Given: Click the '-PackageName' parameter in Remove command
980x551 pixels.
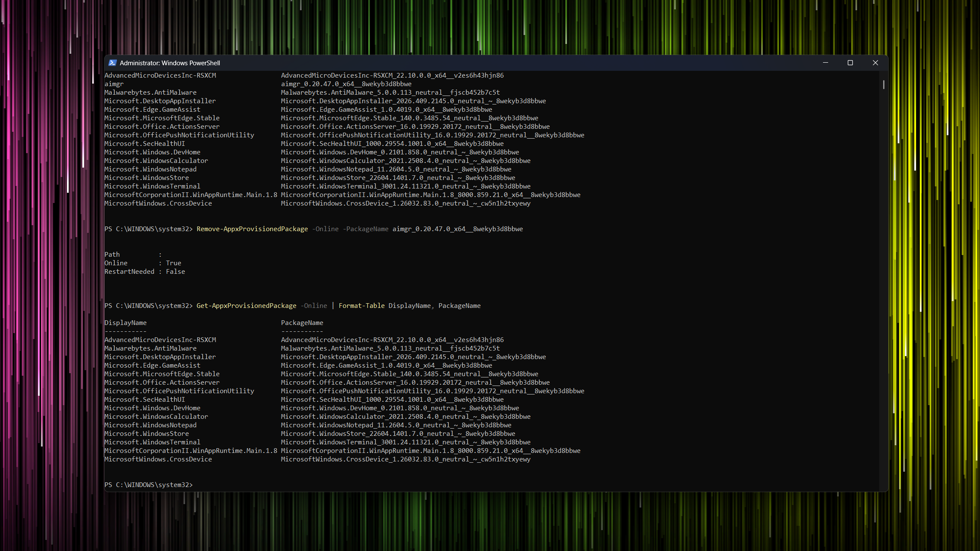Looking at the screenshot, I should point(366,229).
